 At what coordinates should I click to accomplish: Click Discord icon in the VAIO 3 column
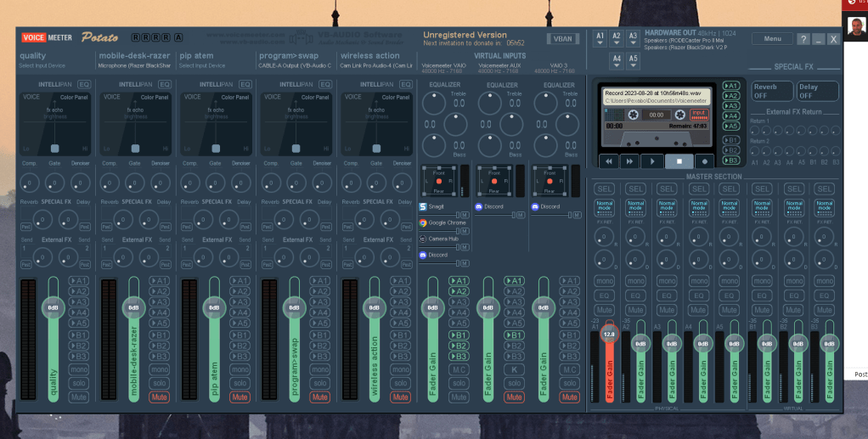coord(535,206)
